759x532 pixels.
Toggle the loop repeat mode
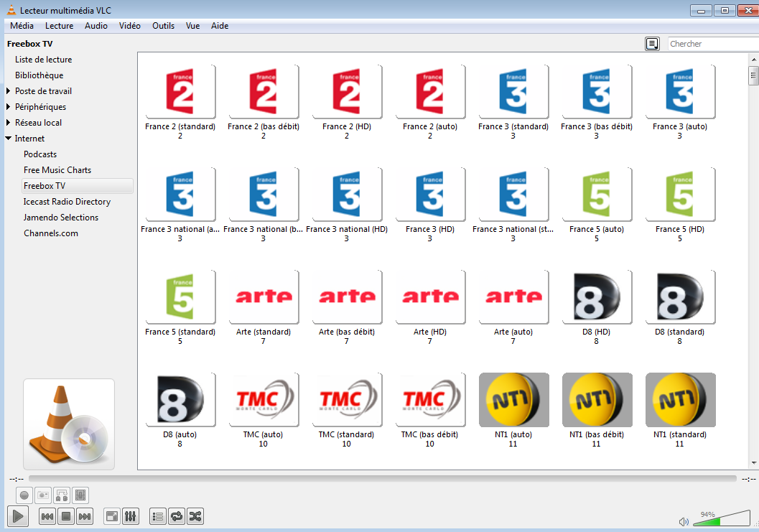[177, 516]
